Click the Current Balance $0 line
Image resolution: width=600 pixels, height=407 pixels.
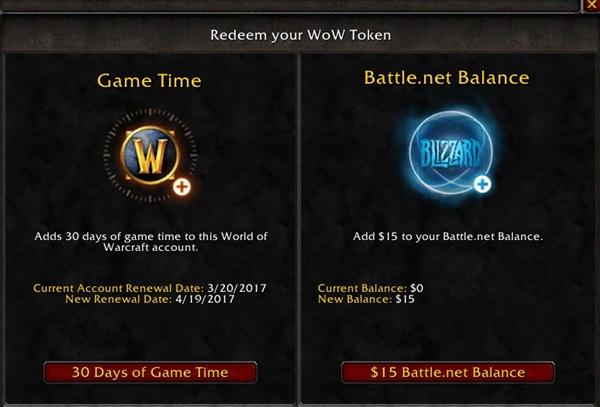pyautogui.click(x=370, y=288)
